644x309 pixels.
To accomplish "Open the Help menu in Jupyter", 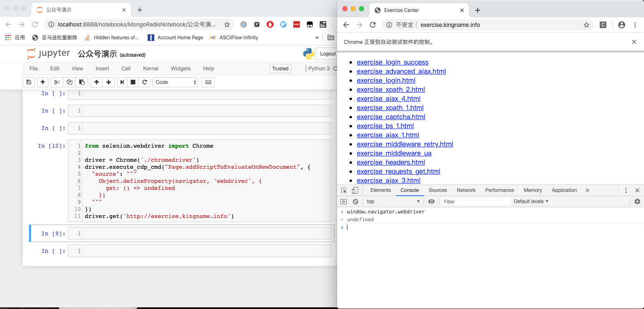I will pos(208,69).
